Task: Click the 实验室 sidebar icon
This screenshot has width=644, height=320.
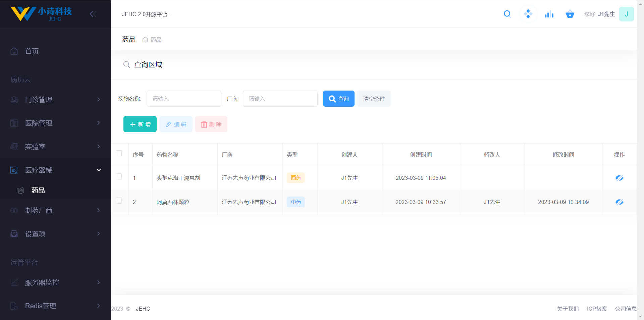Action: click(x=14, y=147)
